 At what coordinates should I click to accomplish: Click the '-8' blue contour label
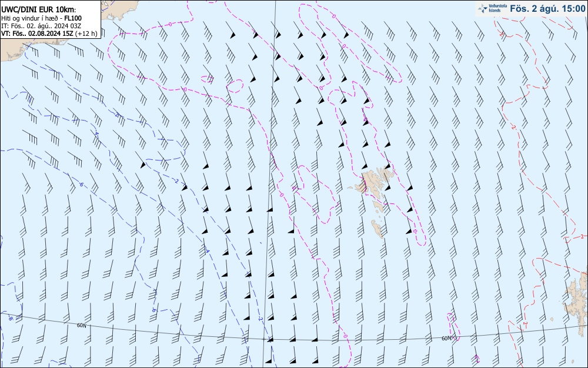coord(10,319)
